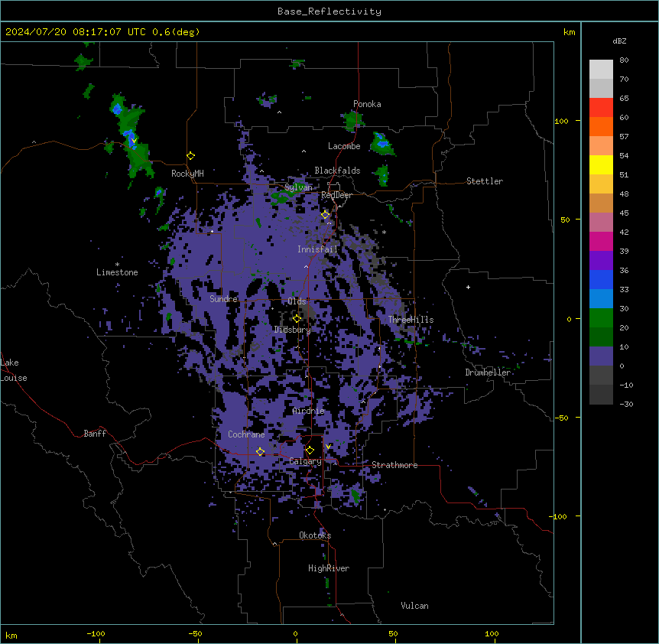Click the Sylvan label

pos(298,187)
